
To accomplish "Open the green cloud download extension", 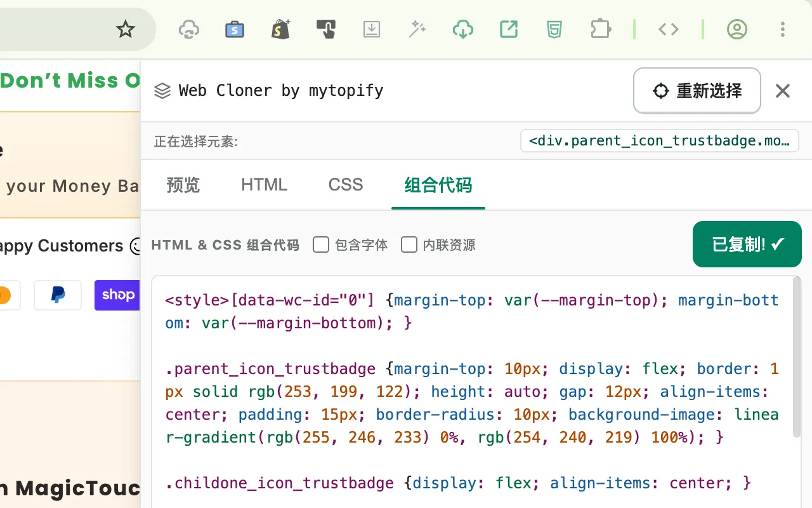I will point(463,29).
